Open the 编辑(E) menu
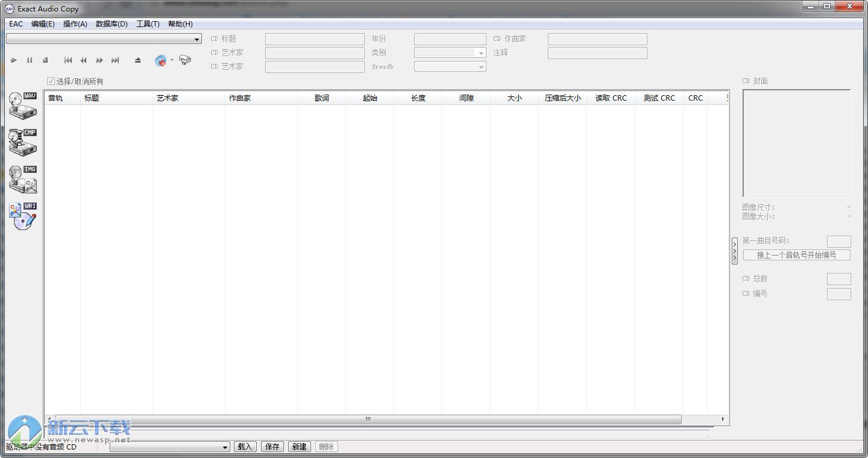This screenshot has width=868, height=458. tap(43, 24)
